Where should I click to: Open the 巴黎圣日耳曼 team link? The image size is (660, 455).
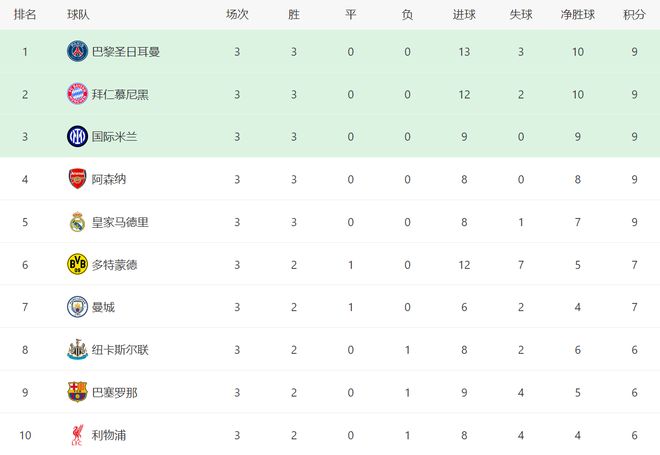[x=125, y=51]
